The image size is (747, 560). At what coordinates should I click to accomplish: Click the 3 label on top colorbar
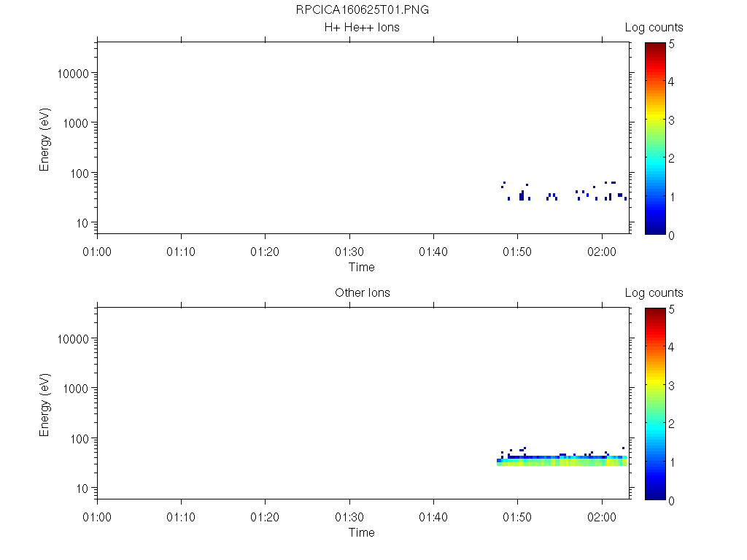pyautogui.click(x=672, y=120)
